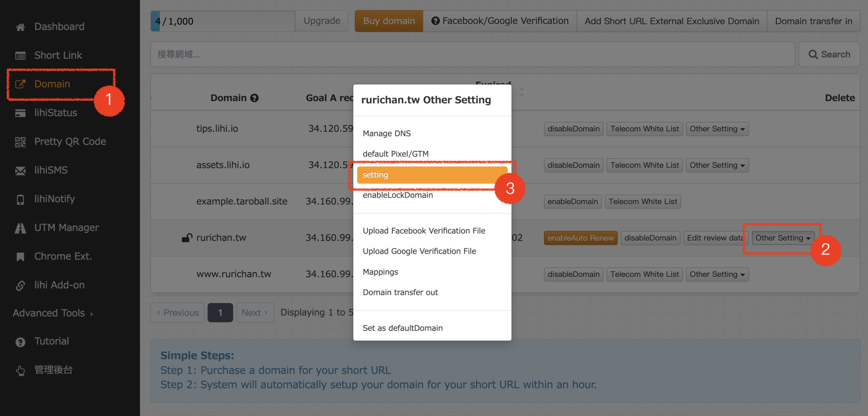Click the Search button

(829, 54)
